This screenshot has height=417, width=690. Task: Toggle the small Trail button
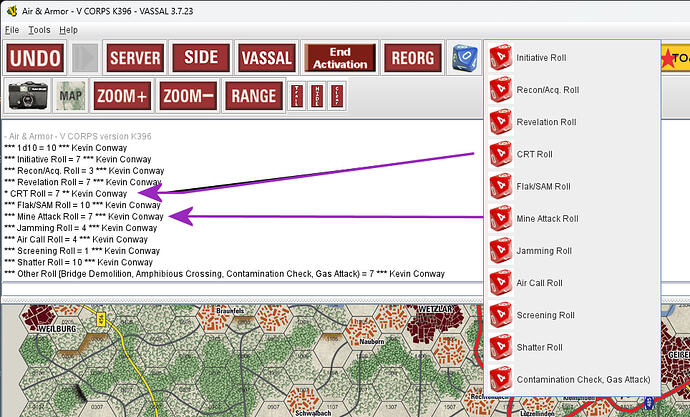coord(297,95)
